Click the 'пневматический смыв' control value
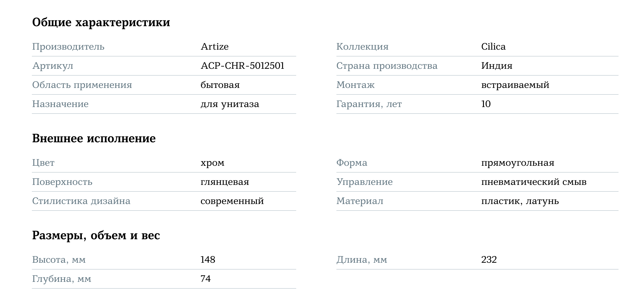Screen dimensions: 644x303 pos(534,182)
